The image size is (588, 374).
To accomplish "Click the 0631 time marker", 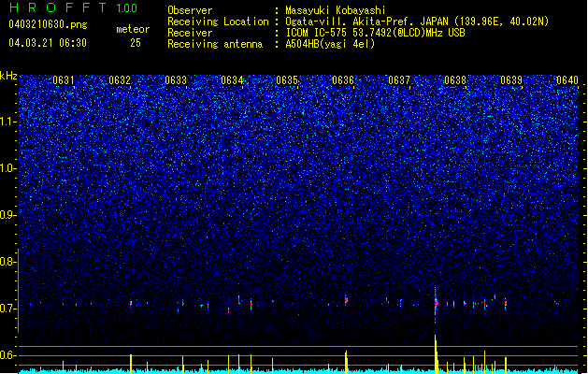I will click(64, 80).
